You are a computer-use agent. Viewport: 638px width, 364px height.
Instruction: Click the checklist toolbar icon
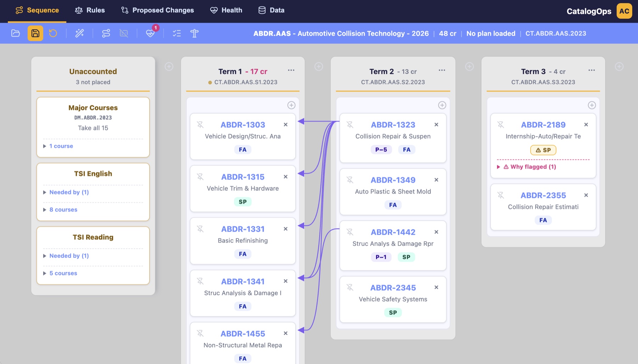pos(177,33)
